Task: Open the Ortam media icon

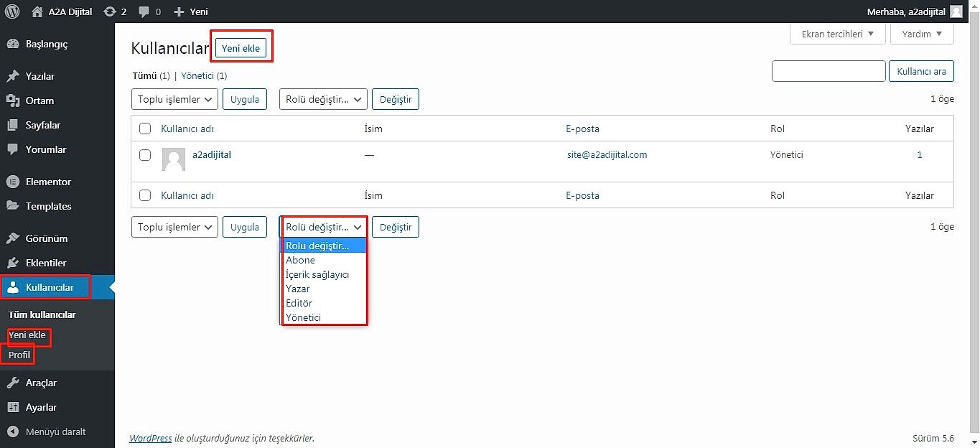Action: (12, 101)
